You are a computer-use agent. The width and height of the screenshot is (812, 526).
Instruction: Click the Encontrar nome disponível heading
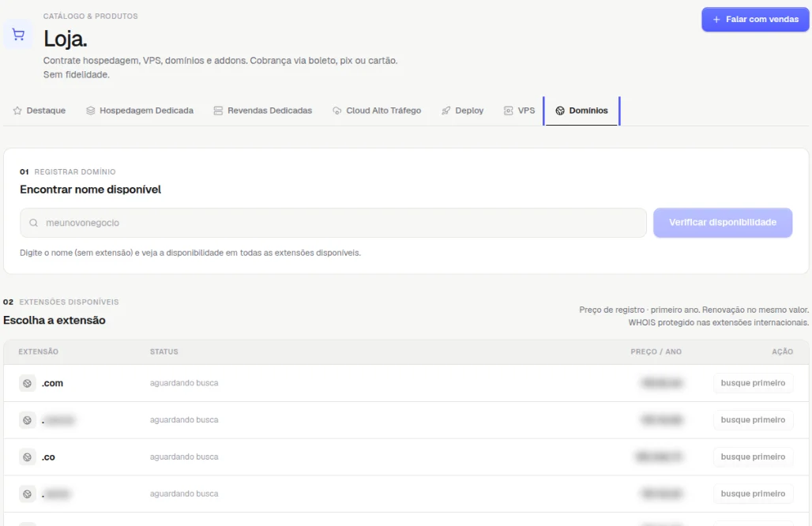tap(91, 190)
